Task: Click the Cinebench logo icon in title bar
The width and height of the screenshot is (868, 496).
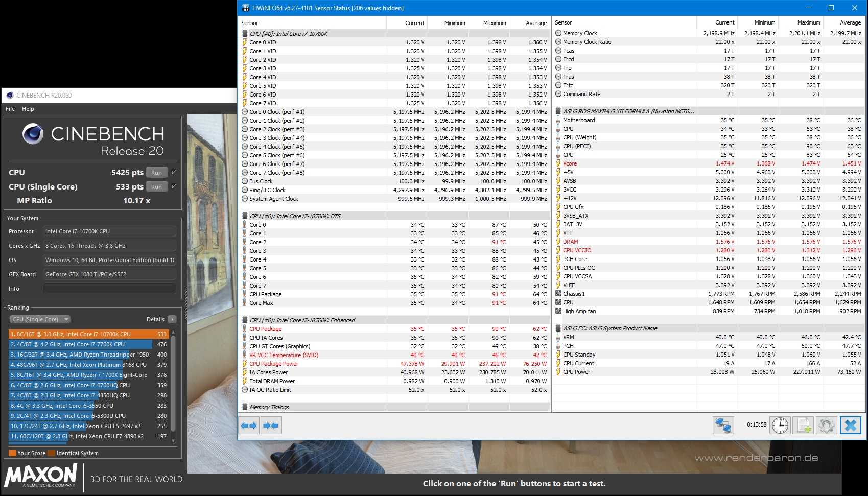Action: pos(10,95)
